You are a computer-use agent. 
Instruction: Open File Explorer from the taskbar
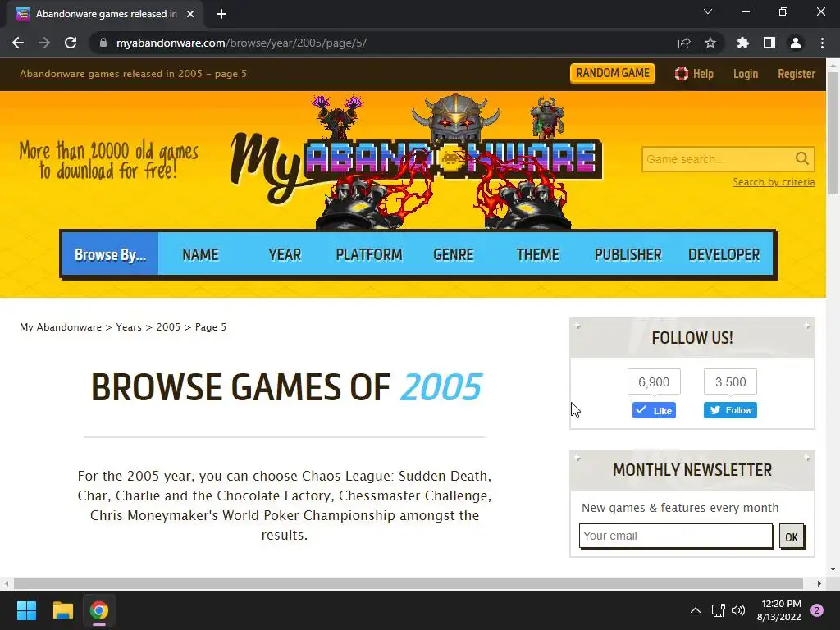62,610
